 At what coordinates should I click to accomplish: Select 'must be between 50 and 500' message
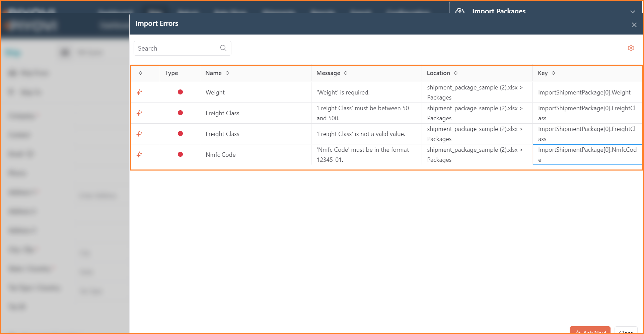366,113
